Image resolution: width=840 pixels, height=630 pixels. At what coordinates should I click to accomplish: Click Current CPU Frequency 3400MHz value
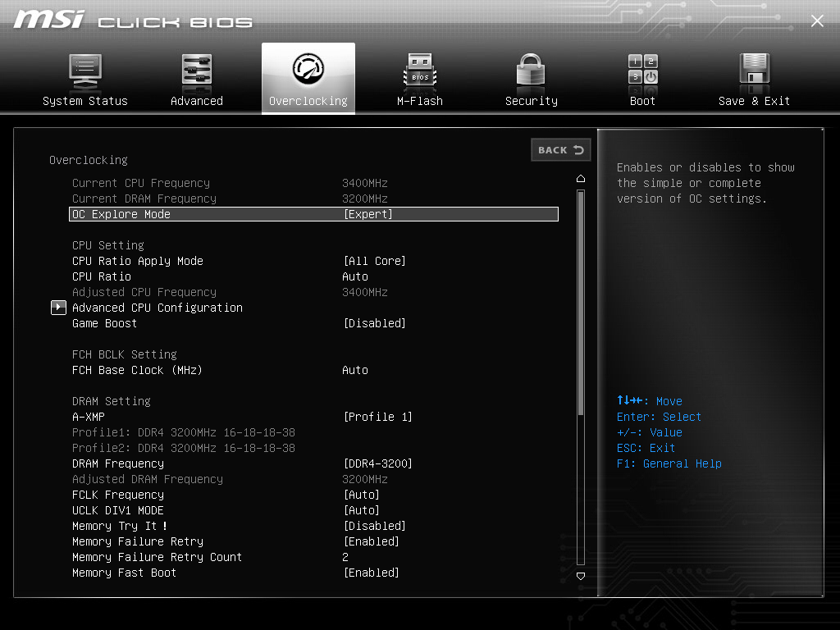[x=365, y=183]
